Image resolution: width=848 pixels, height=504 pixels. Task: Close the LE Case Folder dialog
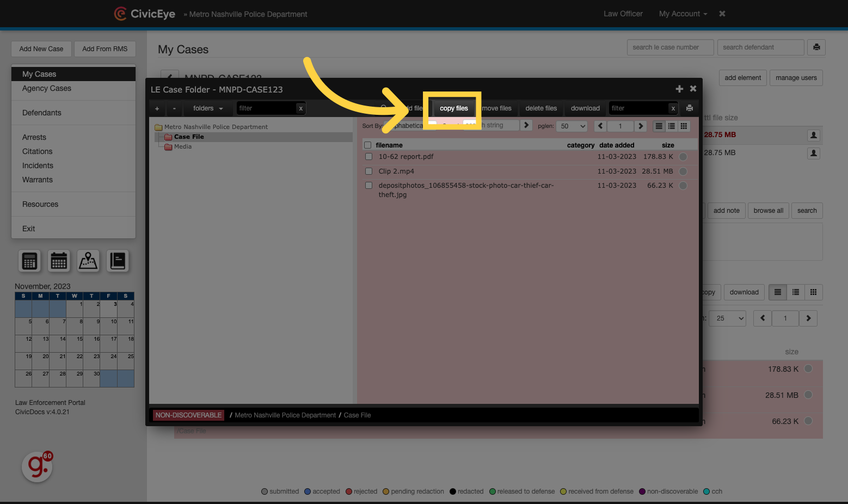click(x=693, y=89)
